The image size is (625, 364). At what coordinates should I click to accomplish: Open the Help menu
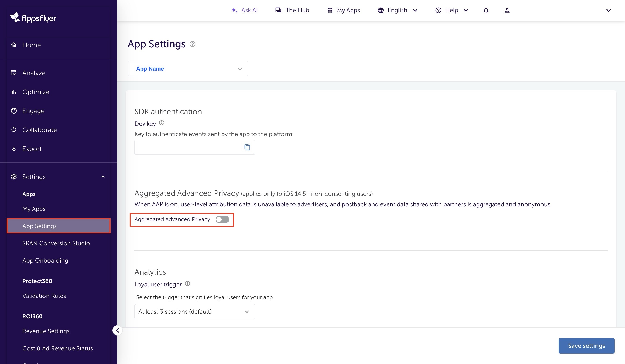[452, 10]
